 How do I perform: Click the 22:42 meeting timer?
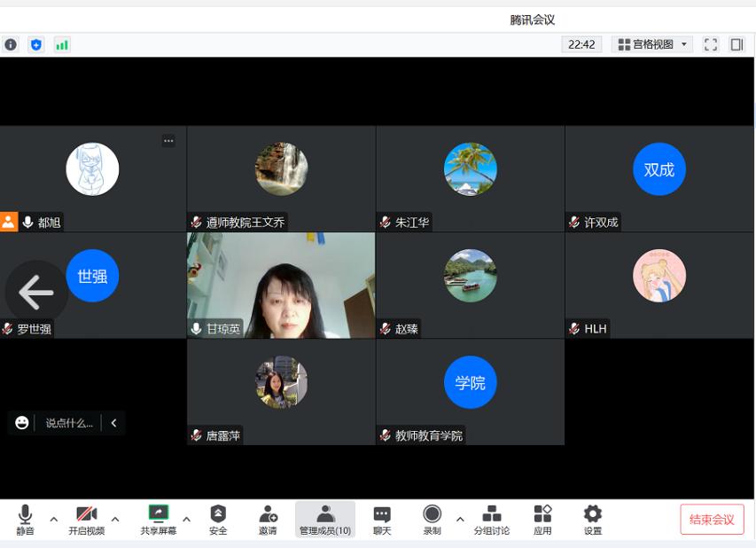(581, 44)
